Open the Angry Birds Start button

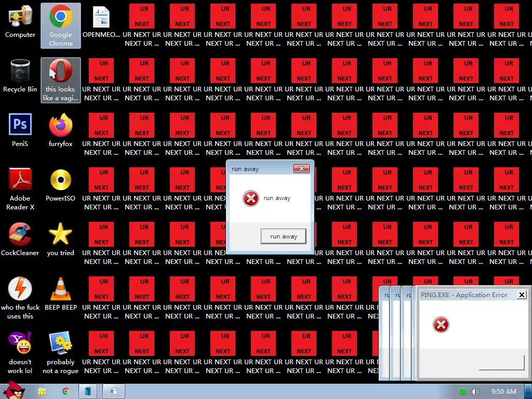13,390
